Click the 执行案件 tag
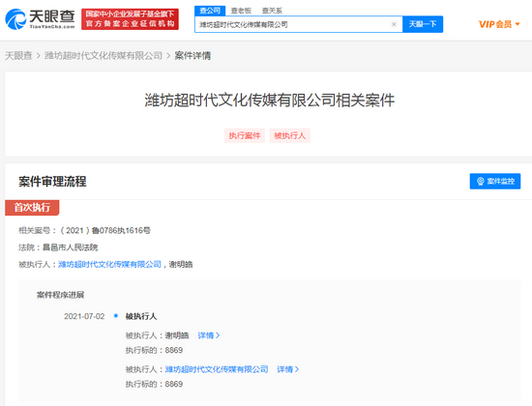 pos(245,135)
